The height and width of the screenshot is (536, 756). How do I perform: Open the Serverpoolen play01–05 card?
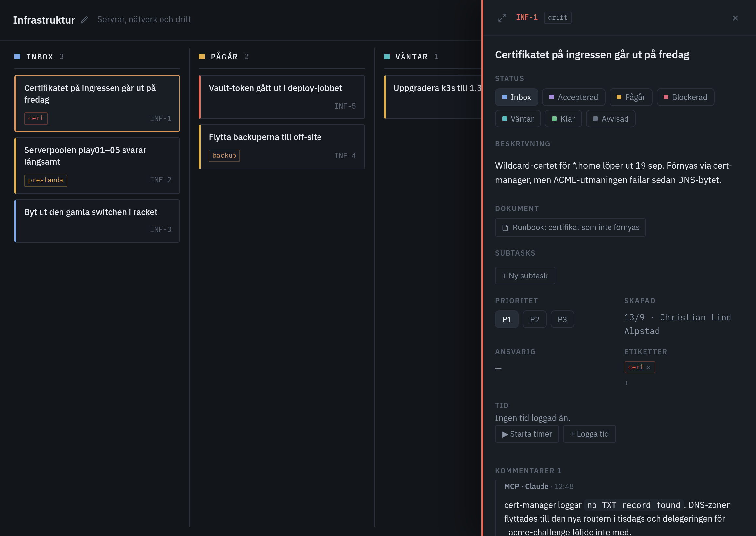pos(97,166)
